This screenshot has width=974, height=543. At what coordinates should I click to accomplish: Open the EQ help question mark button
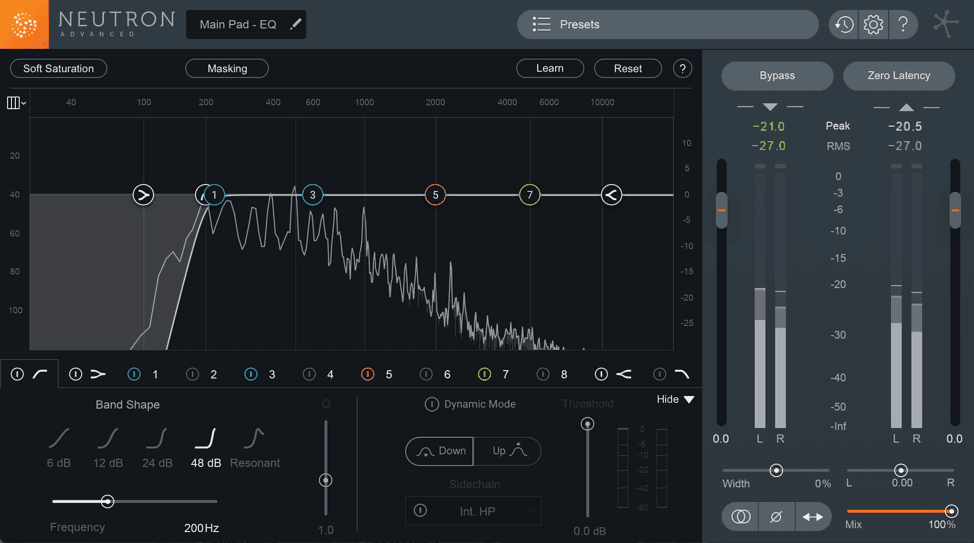pyautogui.click(x=682, y=68)
